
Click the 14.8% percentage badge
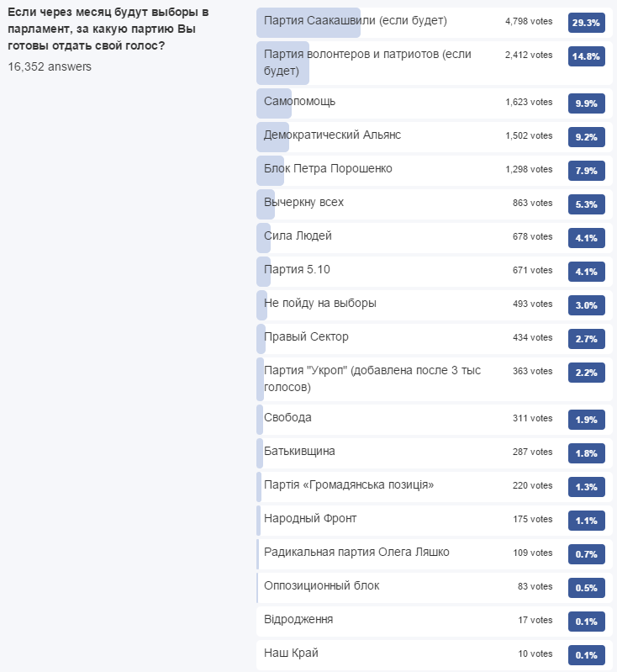[586, 56]
